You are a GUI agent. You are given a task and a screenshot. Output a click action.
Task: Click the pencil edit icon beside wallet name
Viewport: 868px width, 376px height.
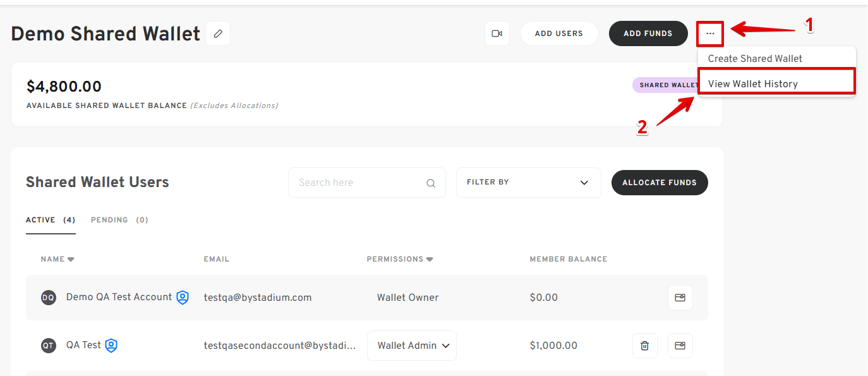pos(218,33)
